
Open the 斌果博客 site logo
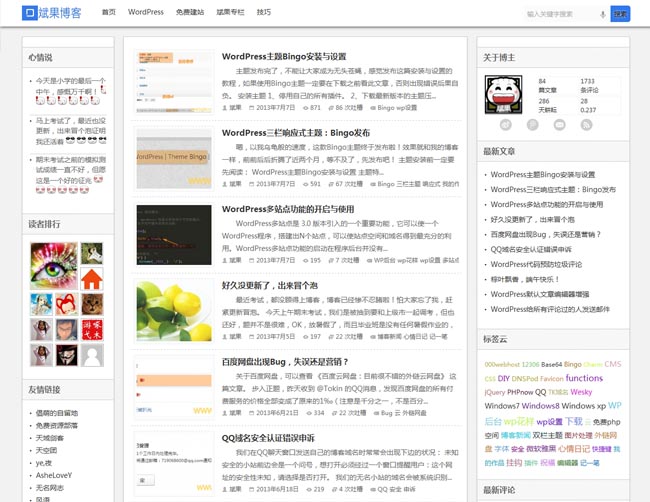(x=51, y=13)
